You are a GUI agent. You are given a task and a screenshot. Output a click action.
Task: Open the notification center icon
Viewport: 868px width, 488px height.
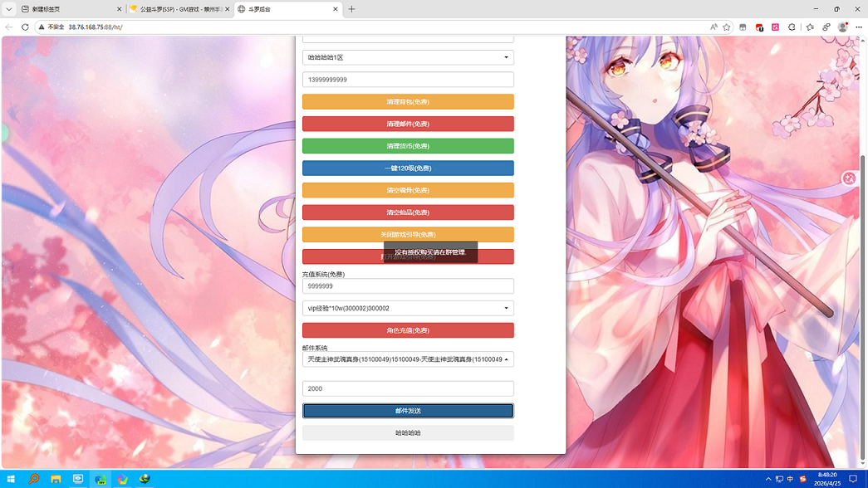click(852, 479)
